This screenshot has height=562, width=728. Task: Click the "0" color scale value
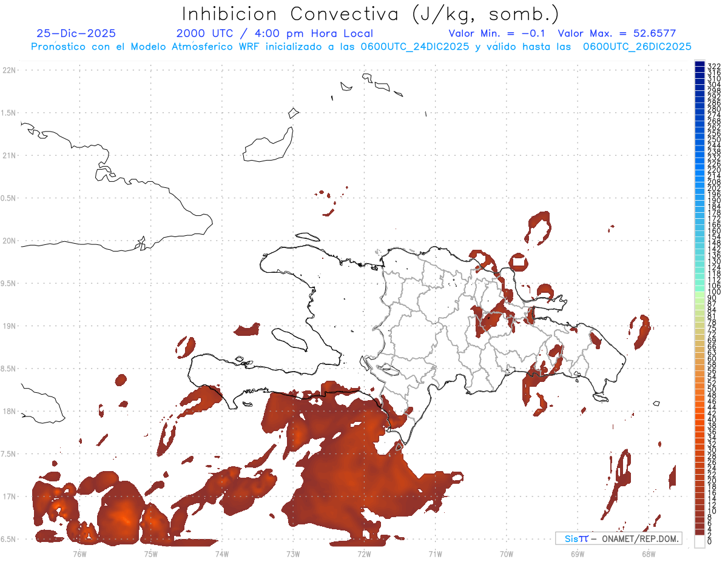pyautogui.click(x=710, y=541)
